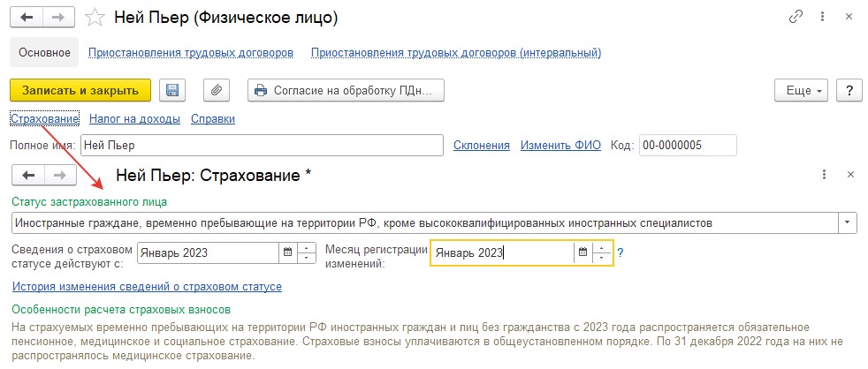
Task: Click 'Согласие на обработку ПДн...' print button
Action: click(x=346, y=90)
